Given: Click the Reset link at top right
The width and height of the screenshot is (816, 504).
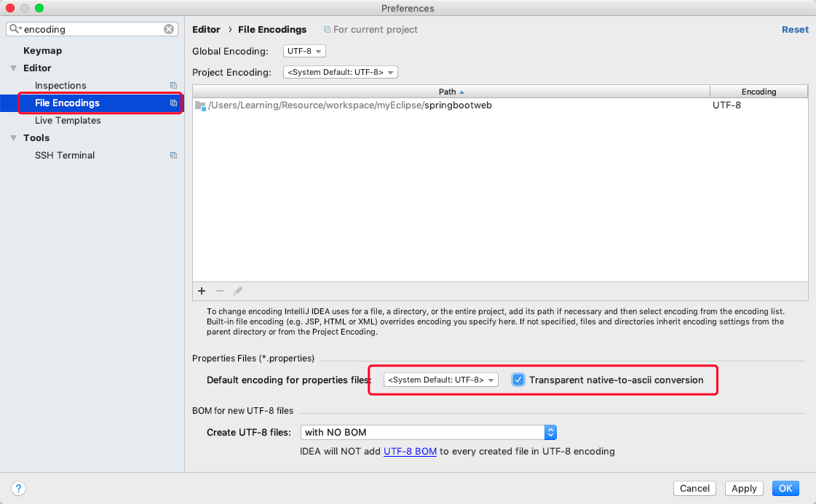Looking at the screenshot, I should click(795, 30).
